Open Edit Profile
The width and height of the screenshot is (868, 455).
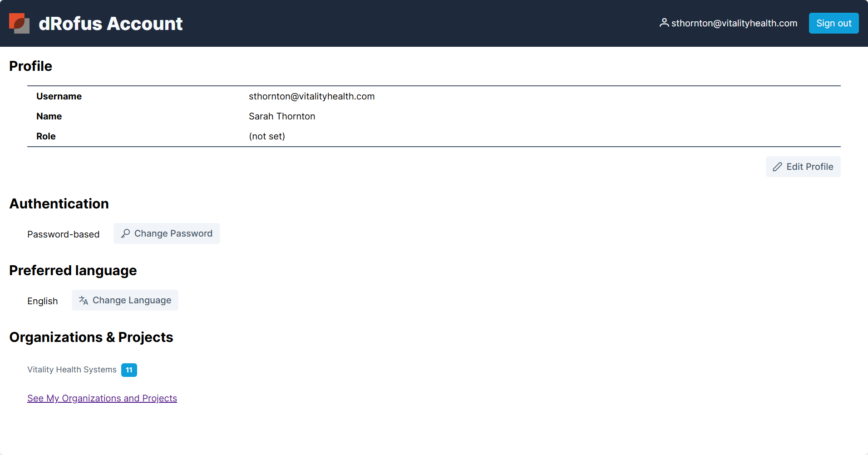(x=803, y=167)
